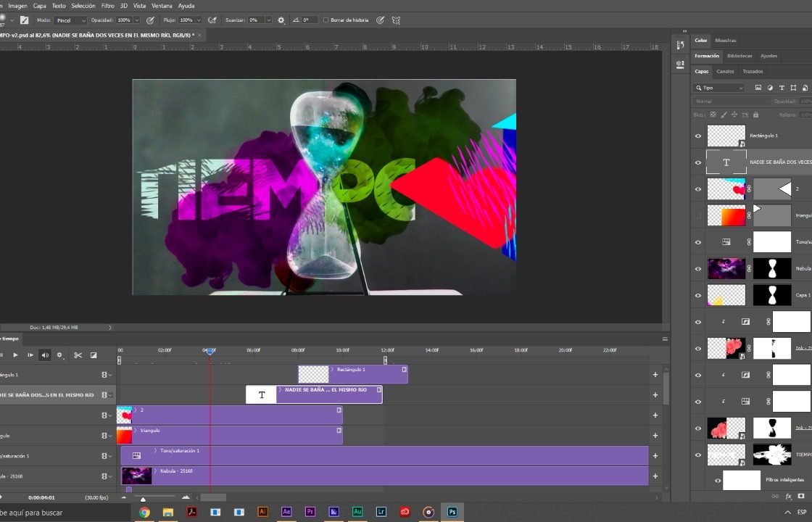Show the hidden triangulo layer
This screenshot has width=812, height=522.
pos(697,215)
